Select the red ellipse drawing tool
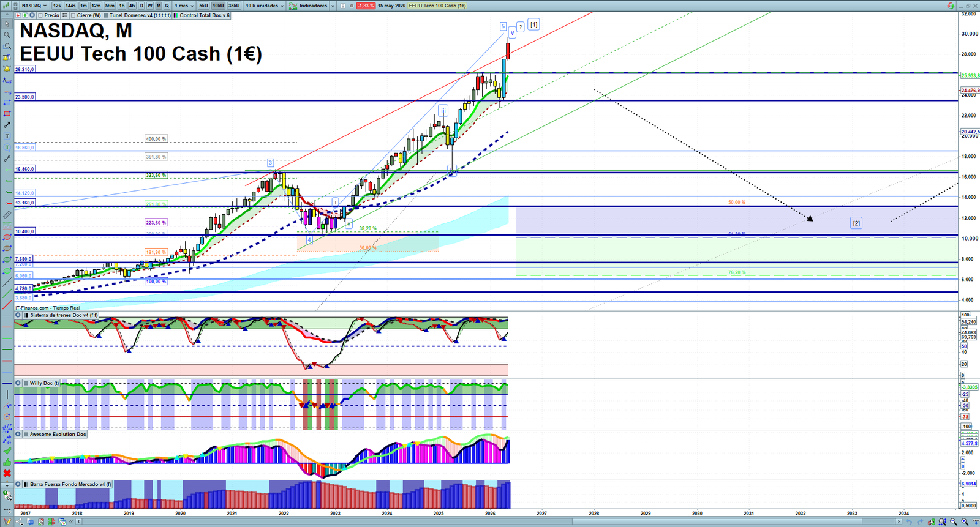The width and height of the screenshot is (980, 527). tap(7, 237)
